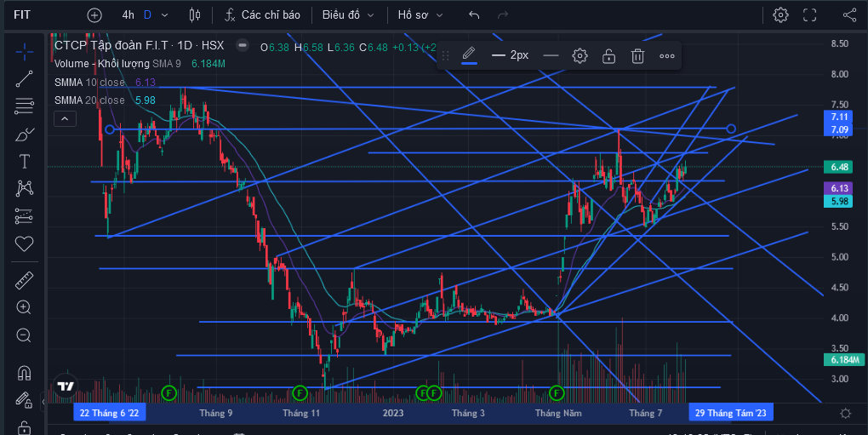This screenshot has width=868, height=435.
Task: Click the TradingView logo on the chart
Action: [66, 386]
